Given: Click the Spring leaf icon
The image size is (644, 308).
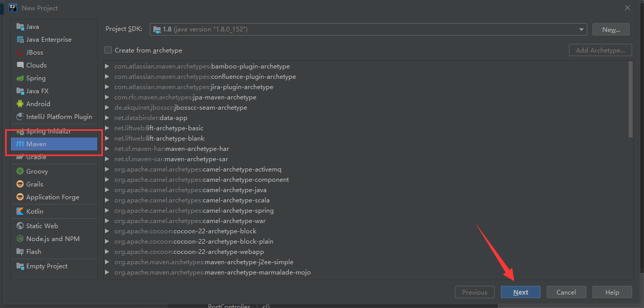Looking at the screenshot, I should [20, 78].
